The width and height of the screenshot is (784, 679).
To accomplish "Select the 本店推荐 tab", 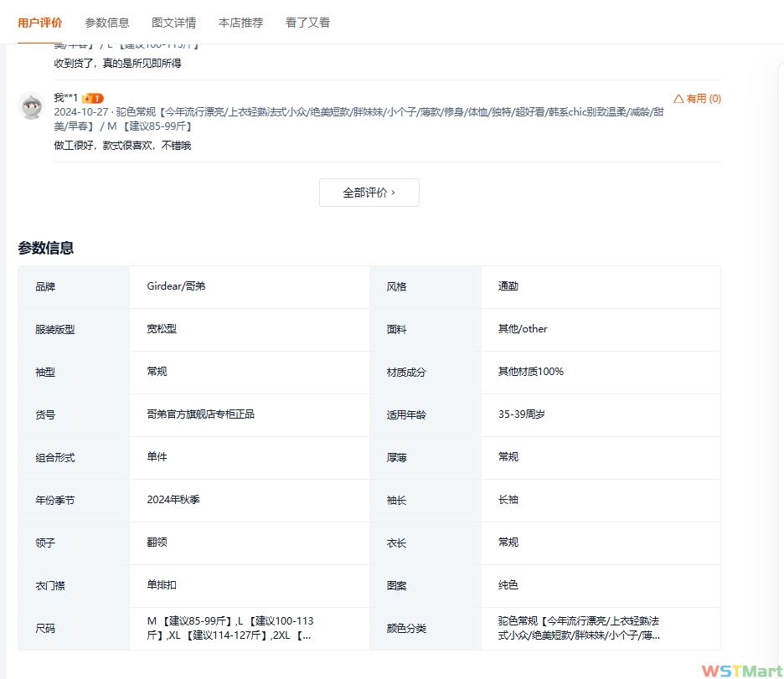I will 240,23.
